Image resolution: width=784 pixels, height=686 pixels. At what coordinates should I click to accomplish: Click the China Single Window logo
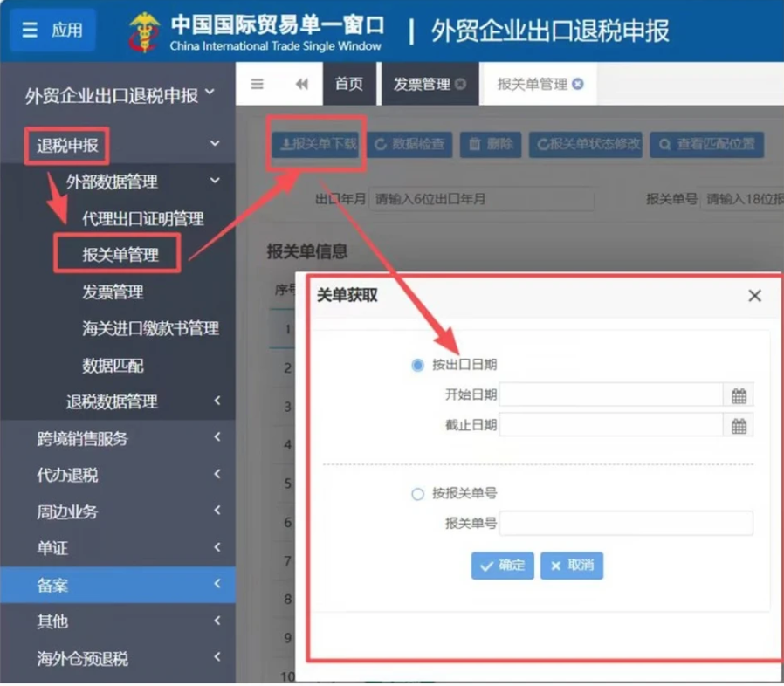coord(144,32)
